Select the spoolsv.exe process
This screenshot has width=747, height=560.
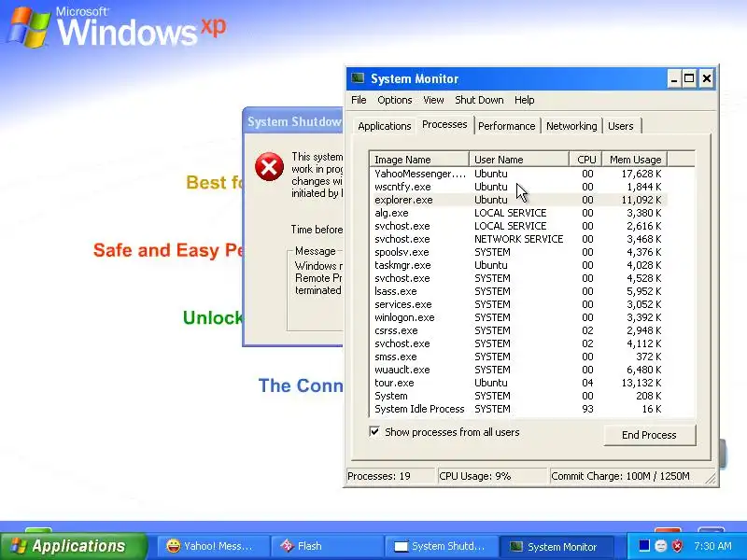click(x=518, y=252)
